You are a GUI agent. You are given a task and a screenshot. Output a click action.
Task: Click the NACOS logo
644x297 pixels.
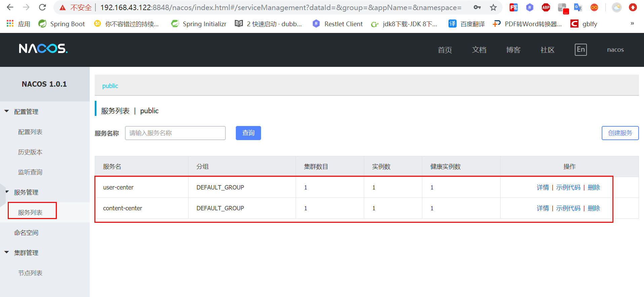tap(43, 49)
